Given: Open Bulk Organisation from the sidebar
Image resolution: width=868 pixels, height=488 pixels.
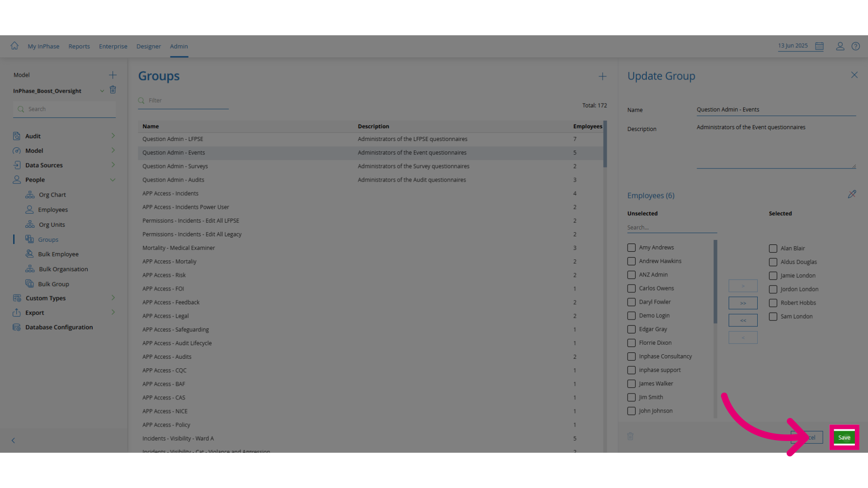Looking at the screenshot, I should (63, 269).
